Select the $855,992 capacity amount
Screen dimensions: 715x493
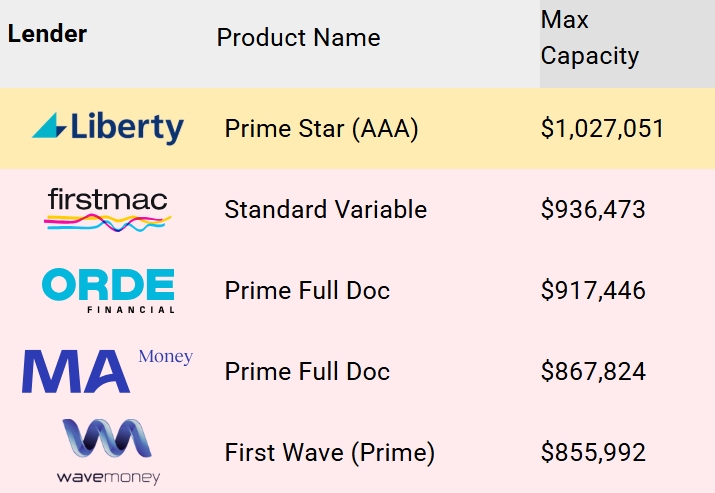tap(593, 452)
